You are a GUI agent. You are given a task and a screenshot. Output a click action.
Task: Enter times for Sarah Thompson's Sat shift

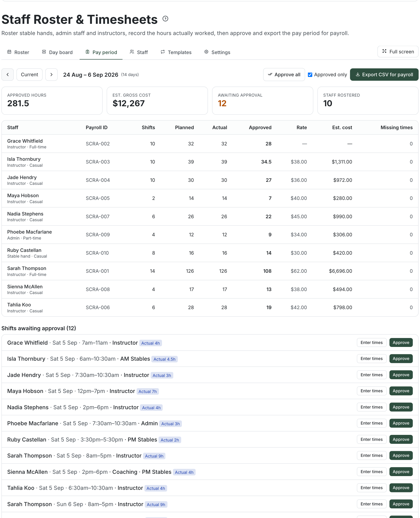click(x=372, y=455)
